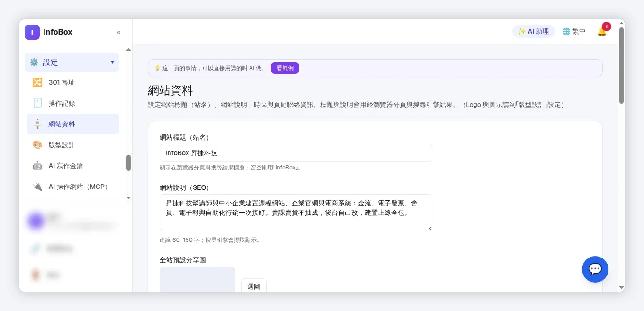Click sidebar scroll down arrow

tap(128, 198)
